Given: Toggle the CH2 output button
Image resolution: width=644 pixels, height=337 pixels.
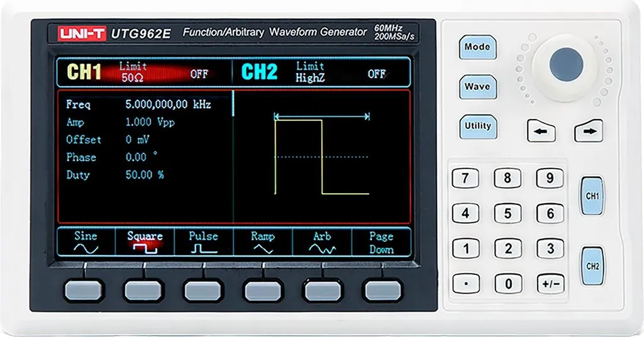Looking at the screenshot, I should coord(592,266).
